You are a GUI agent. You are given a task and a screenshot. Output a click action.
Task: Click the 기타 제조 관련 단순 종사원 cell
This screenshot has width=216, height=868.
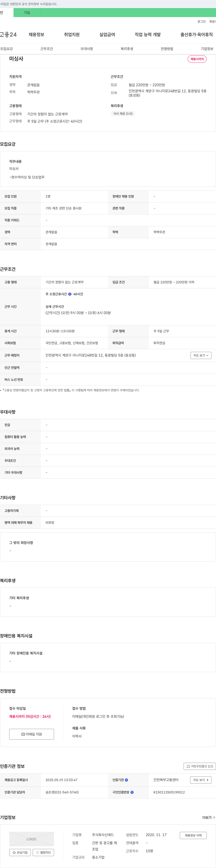(x=63, y=208)
